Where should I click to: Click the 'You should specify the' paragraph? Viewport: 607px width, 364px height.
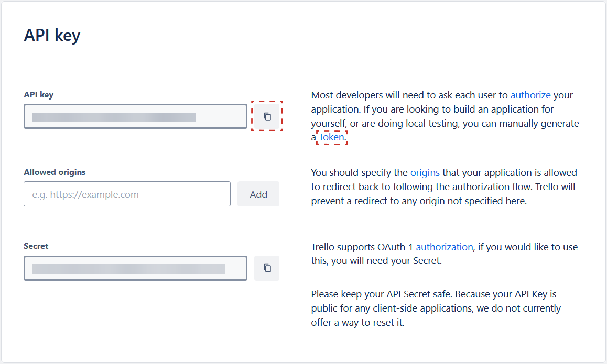444,187
